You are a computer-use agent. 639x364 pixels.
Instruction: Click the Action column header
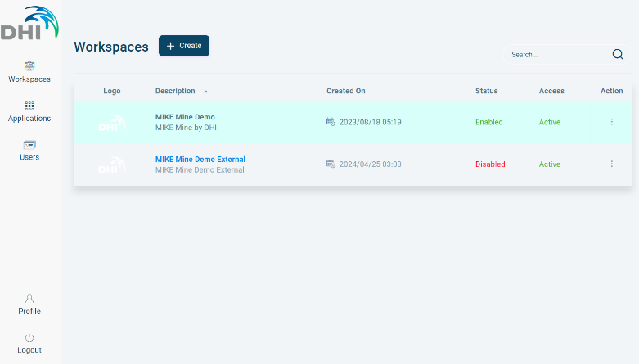click(x=612, y=91)
